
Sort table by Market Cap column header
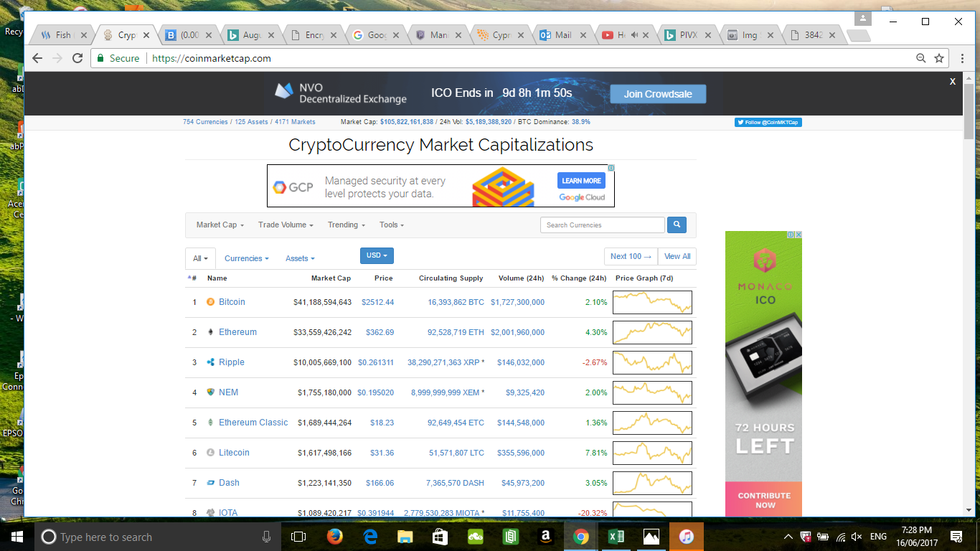click(331, 278)
